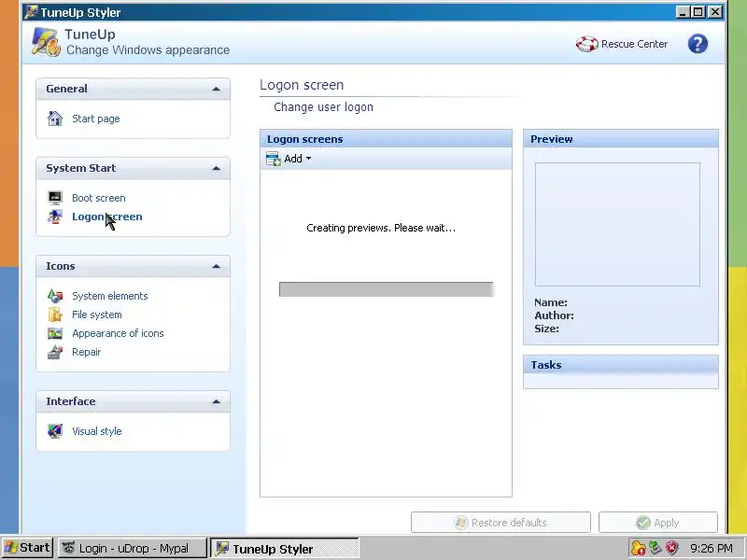Click the Repair tool icon
This screenshot has width=747, height=560.
click(55, 352)
